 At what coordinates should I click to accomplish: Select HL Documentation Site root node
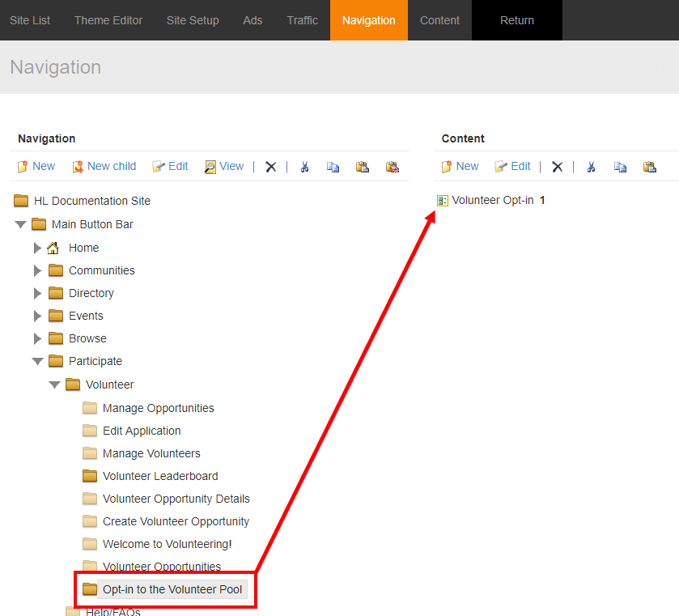pos(92,201)
